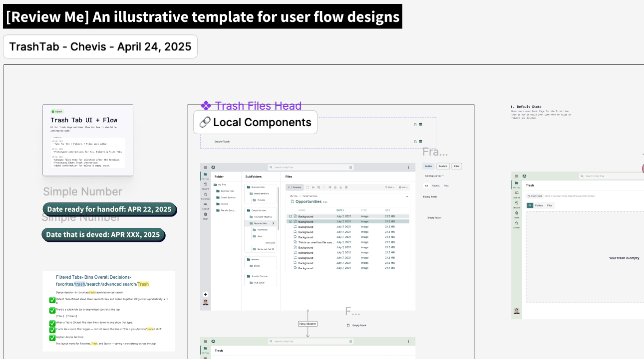The height and width of the screenshot is (359, 644).
Task: Click the Career Services folder in the Folder column
Action: [x=226, y=197]
